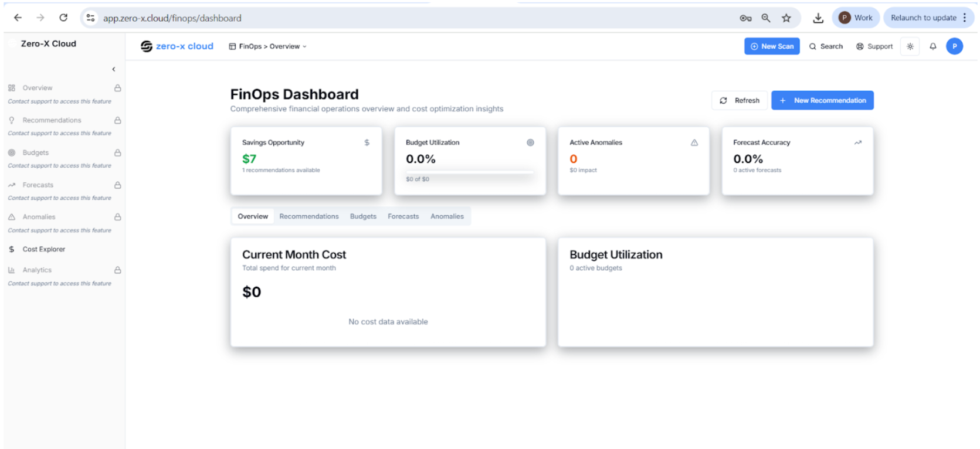This screenshot has width=980, height=449.
Task: Open the browser downloads icon
Action: 818,18
